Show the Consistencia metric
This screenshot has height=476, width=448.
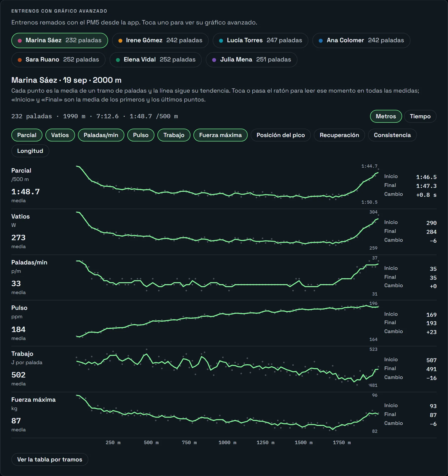point(392,135)
